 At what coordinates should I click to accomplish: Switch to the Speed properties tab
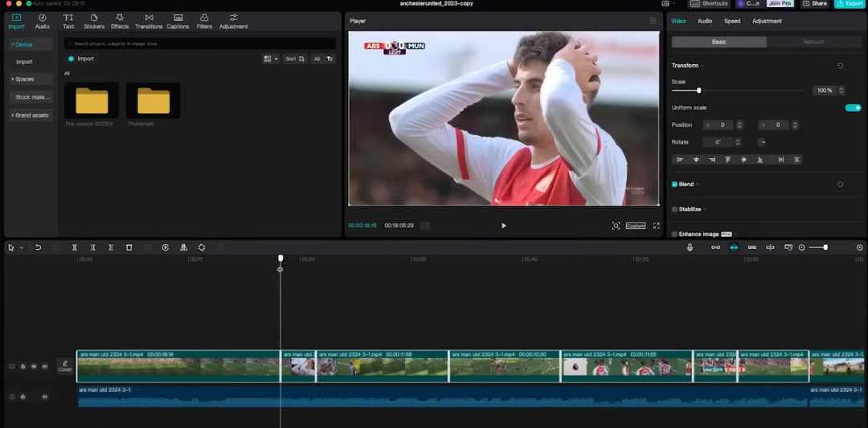click(732, 21)
